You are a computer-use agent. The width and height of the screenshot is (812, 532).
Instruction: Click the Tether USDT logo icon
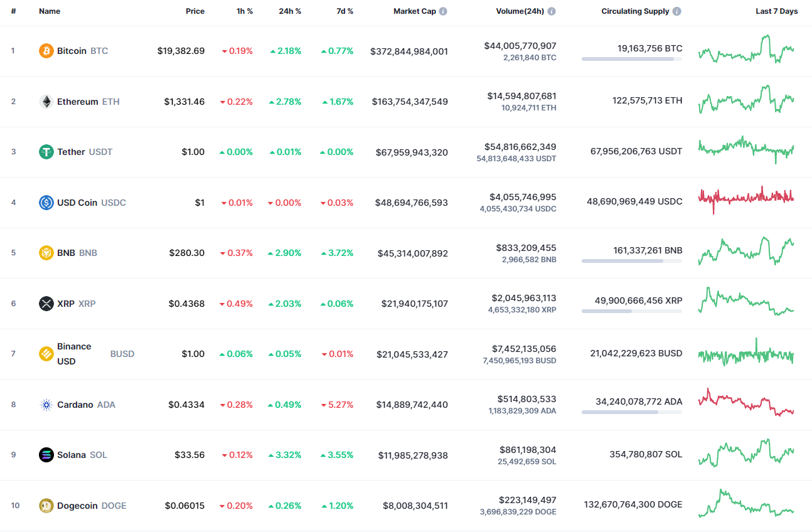click(x=46, y=152)
